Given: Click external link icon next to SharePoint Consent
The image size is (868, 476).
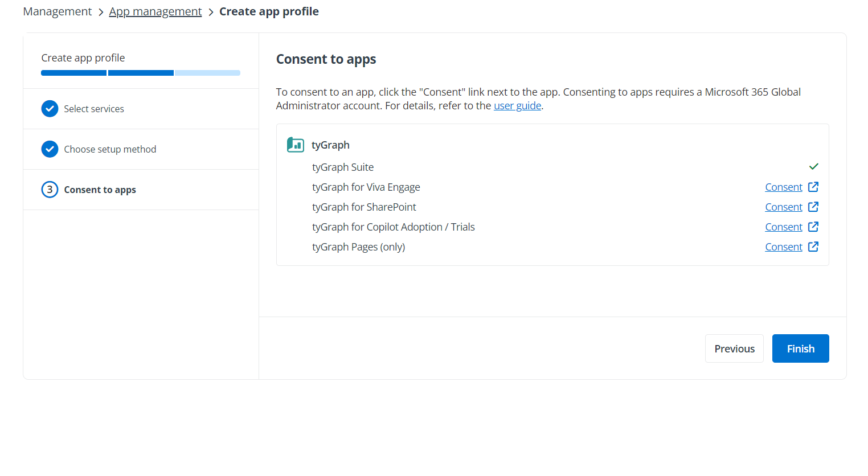Looking at the screenshot, I should (813, 207).
